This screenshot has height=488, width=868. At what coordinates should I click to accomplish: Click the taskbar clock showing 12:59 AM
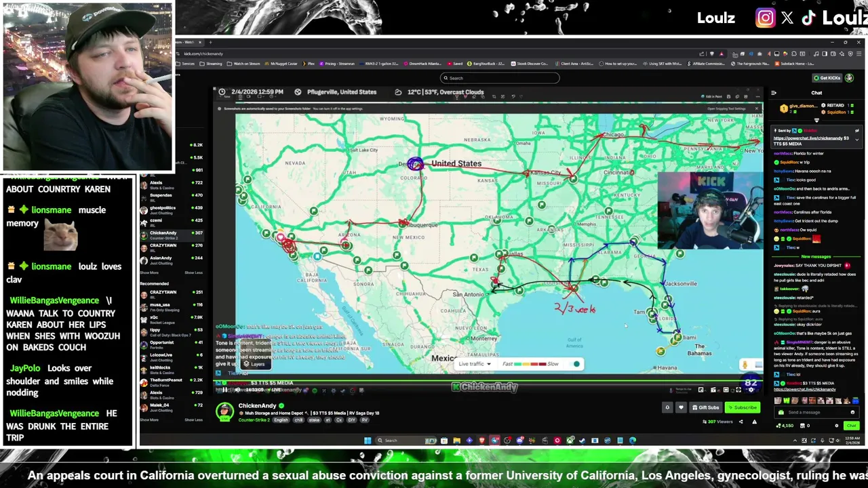tap(854, 441)
